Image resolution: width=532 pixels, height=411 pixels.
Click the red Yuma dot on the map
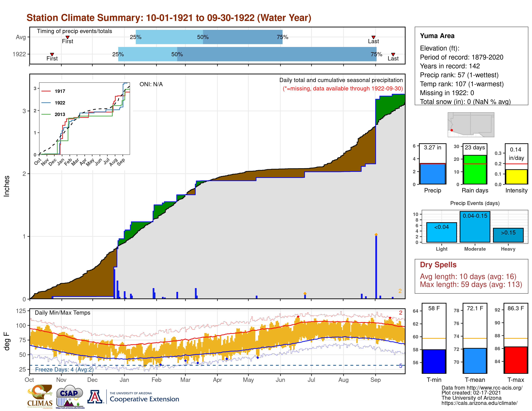point(452,130)
